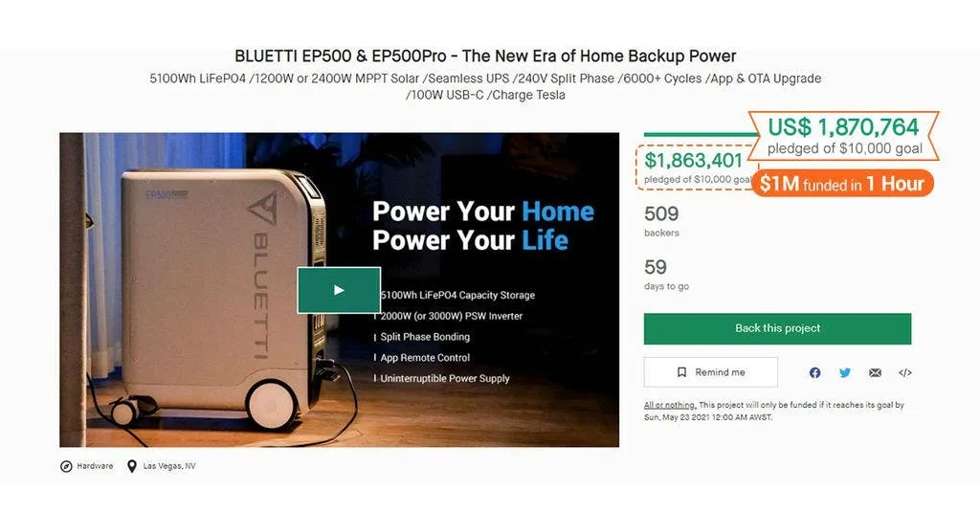Image resolution: width=980 pixels, height=513 pixels.
Task: Click the BLUETTI EP500 project title
Action: click(485, 56)
